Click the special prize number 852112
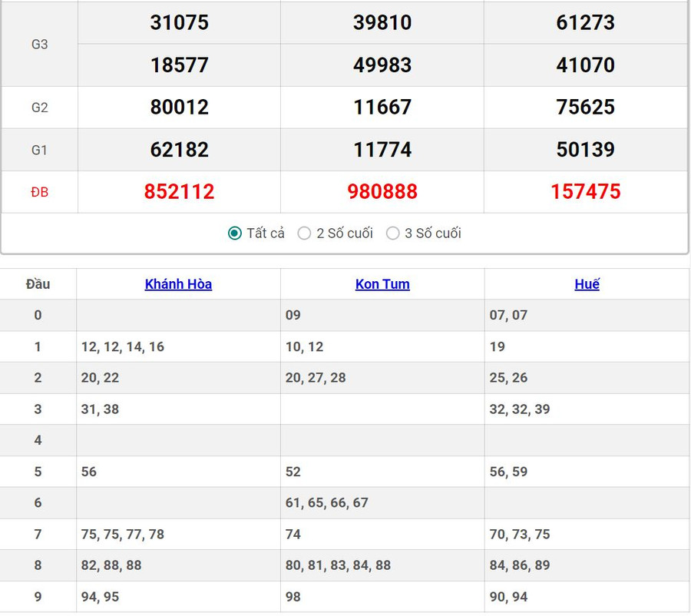The image size is (691, 616). (x=179, y=191)
